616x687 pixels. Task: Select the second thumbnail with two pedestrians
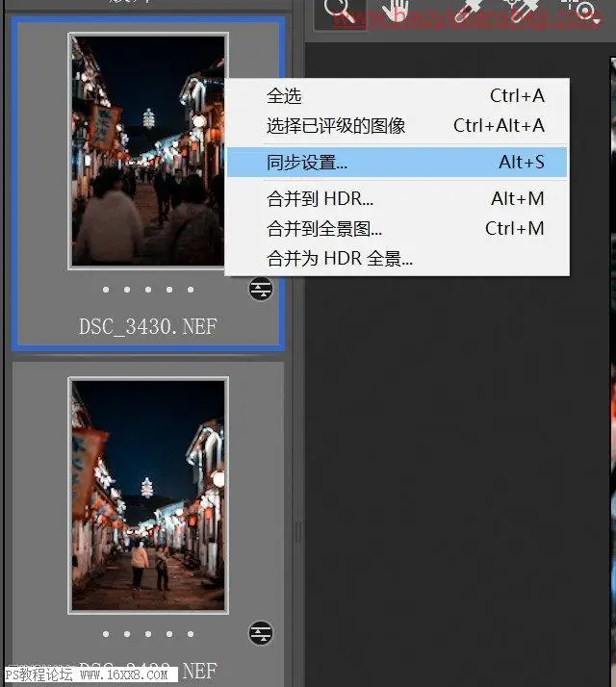[x=148, y=496]
